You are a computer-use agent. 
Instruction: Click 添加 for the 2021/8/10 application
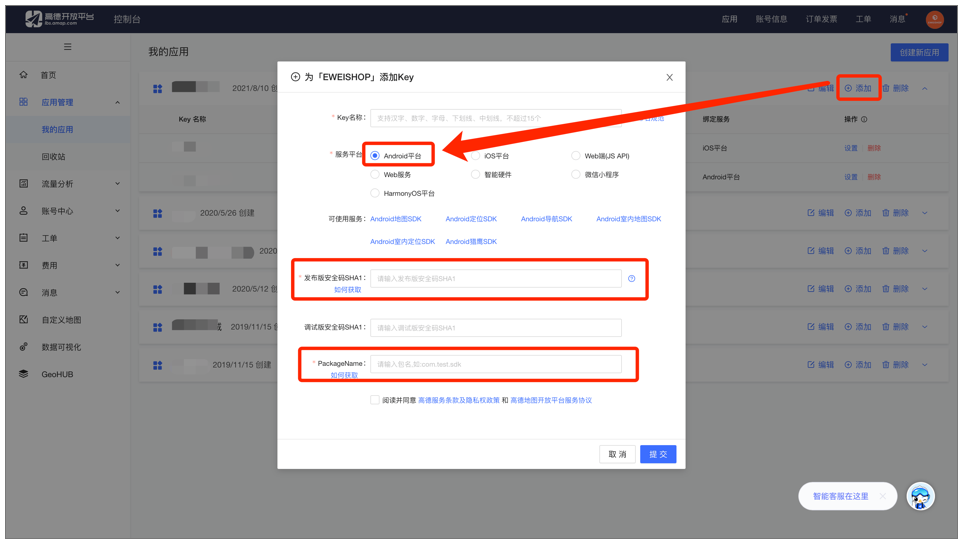pyautogui.click(x=858, y=88)
